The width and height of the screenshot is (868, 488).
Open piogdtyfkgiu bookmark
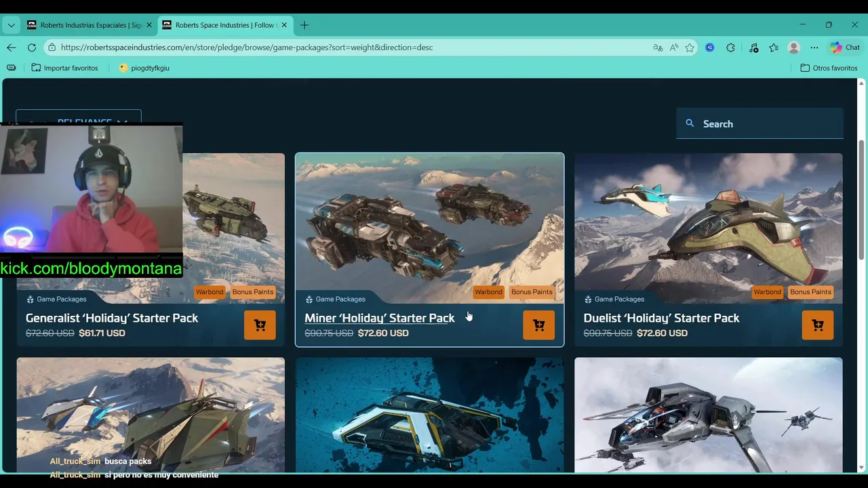(144, 68)
